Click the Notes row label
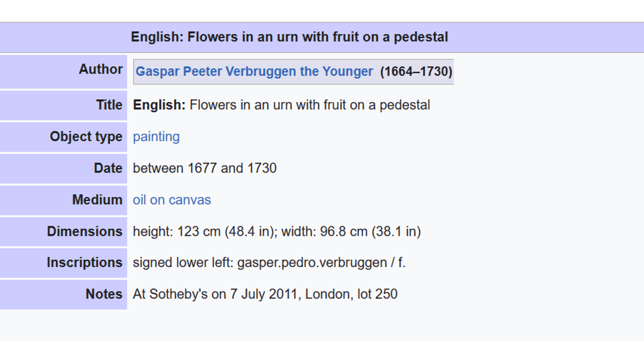The height and width of the screenshot is (341, 644). [x=104, y=294]
